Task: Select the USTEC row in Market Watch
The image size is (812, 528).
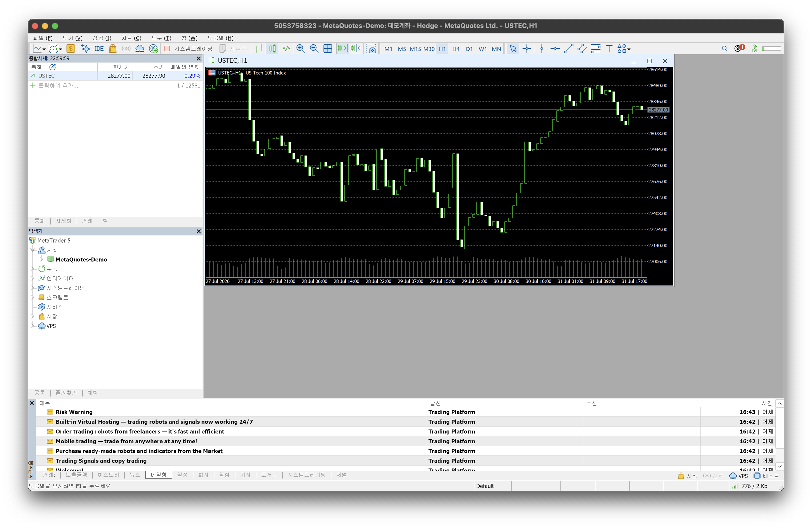Action: click(x=115, y=76)
